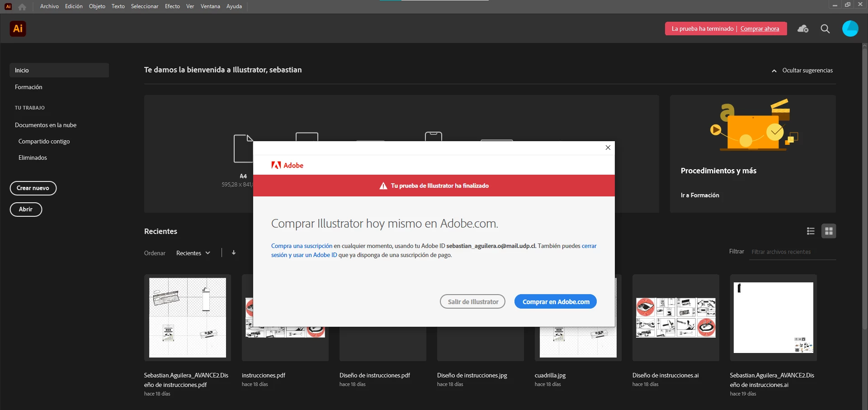Click the cuadrilla.jpg file name
Image resolution: width=868 pixels, height=410 pixels.
[x=550, y=376]
